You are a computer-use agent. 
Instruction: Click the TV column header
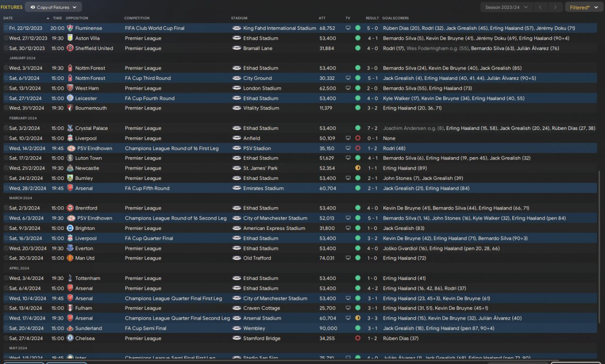click(348, 18)
